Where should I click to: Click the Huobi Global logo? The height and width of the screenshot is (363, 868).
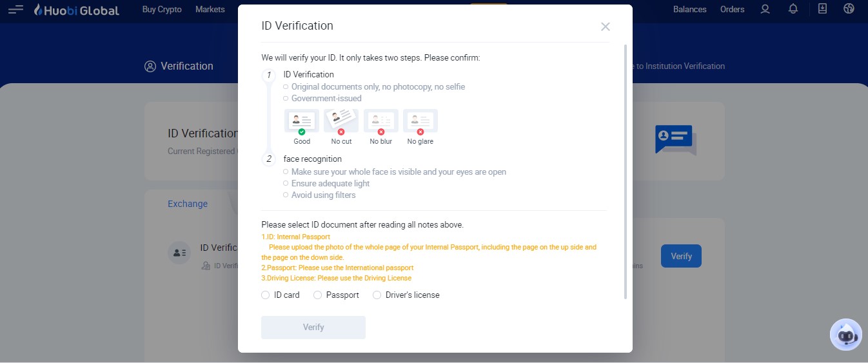tap(77, 10)
